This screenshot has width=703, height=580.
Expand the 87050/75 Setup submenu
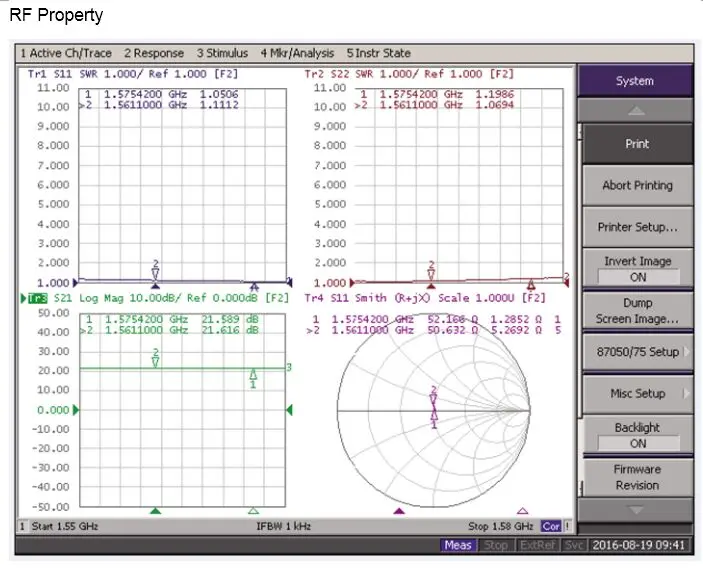click(637, 352)
